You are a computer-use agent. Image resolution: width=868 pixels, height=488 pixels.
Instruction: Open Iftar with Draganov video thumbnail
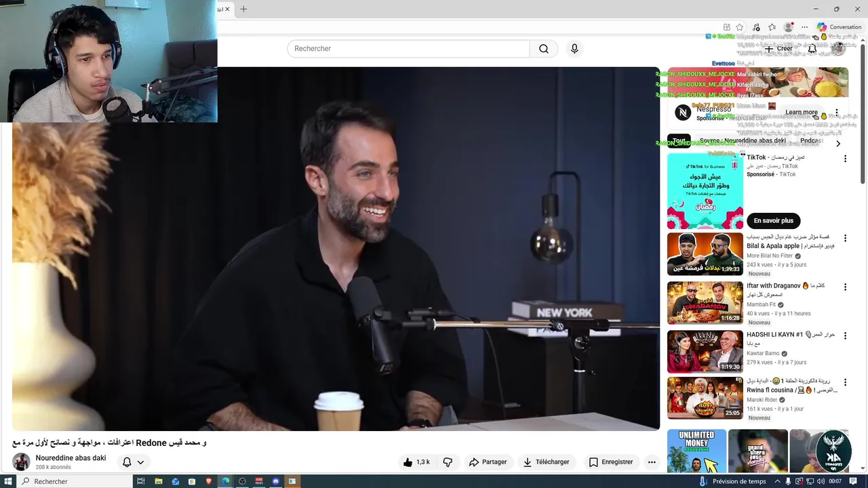705,302
